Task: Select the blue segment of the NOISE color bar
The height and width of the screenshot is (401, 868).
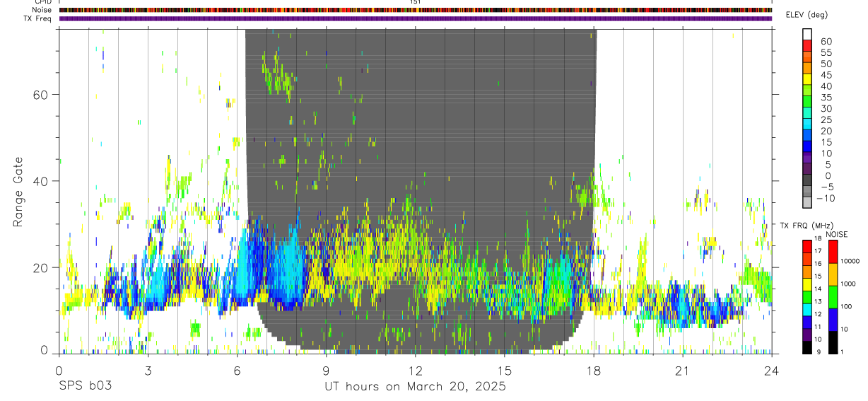Action: coord(833,320)
